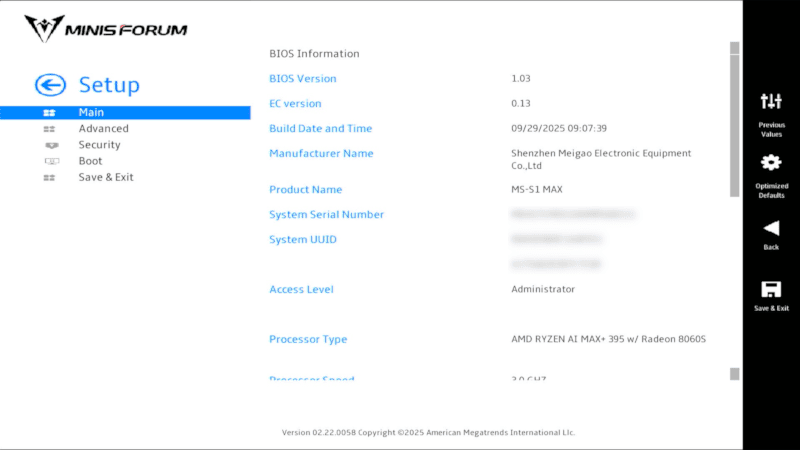Select the Main menu entry text

click(91, 113)
